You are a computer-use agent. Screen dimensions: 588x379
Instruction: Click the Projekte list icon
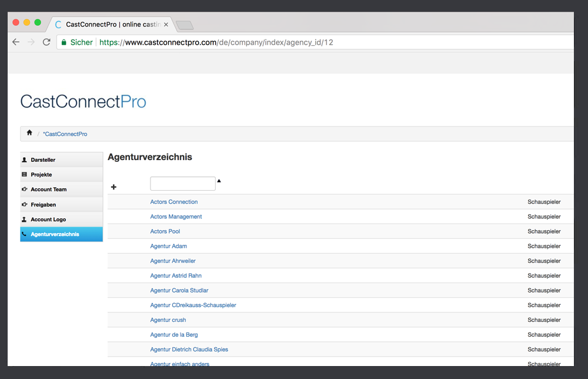coord(24,174)
